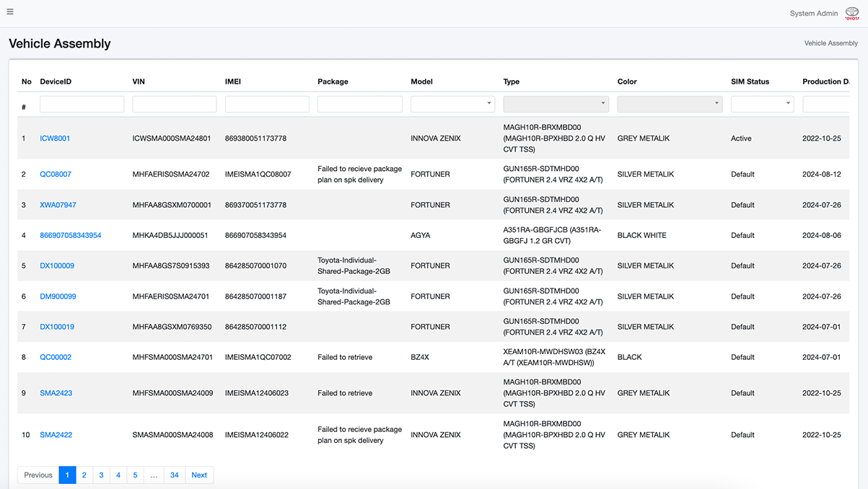Open device QC08007
868x489 pixels.
click(56, 175)
